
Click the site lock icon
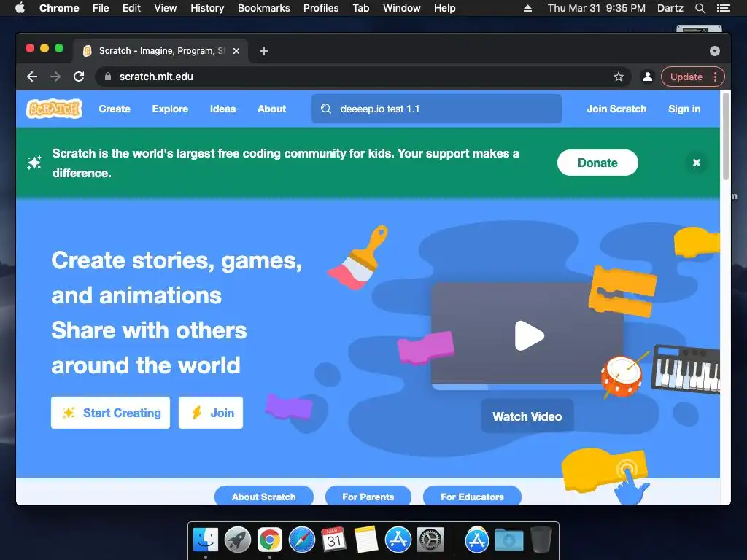click(x=108, y=77)
